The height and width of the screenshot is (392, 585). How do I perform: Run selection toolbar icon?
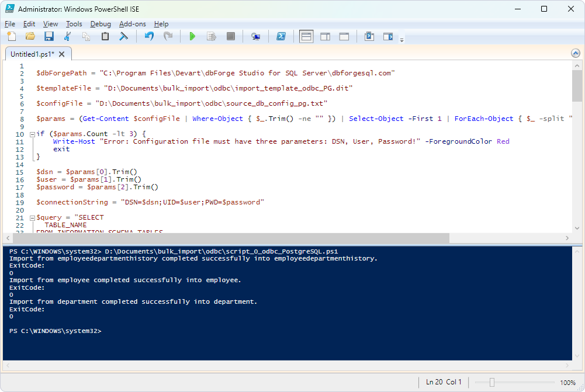pyautogui.click(x=212, y=36)
